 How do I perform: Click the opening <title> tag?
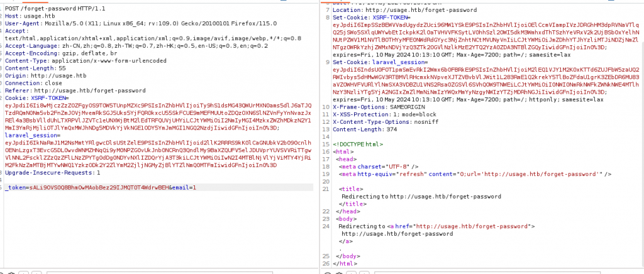tap(350, 189)
